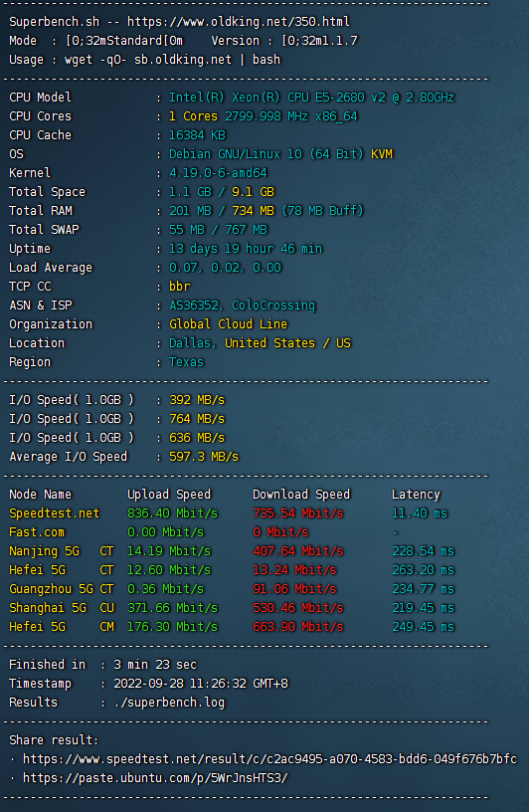Click the Hefei CM upload speed 176.30 Mbit/s
Viewport: 529px width, 812px height.
coord(172,627)
